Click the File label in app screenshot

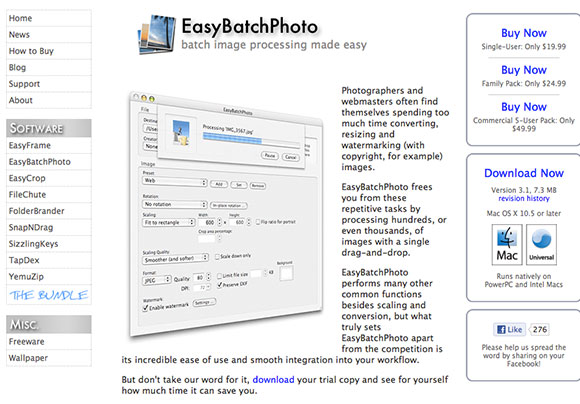coord(145,109)
